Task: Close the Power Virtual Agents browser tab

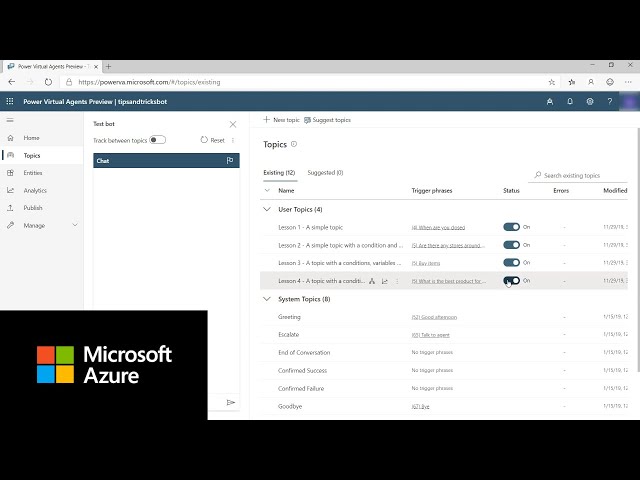Action: pos(96,66)
